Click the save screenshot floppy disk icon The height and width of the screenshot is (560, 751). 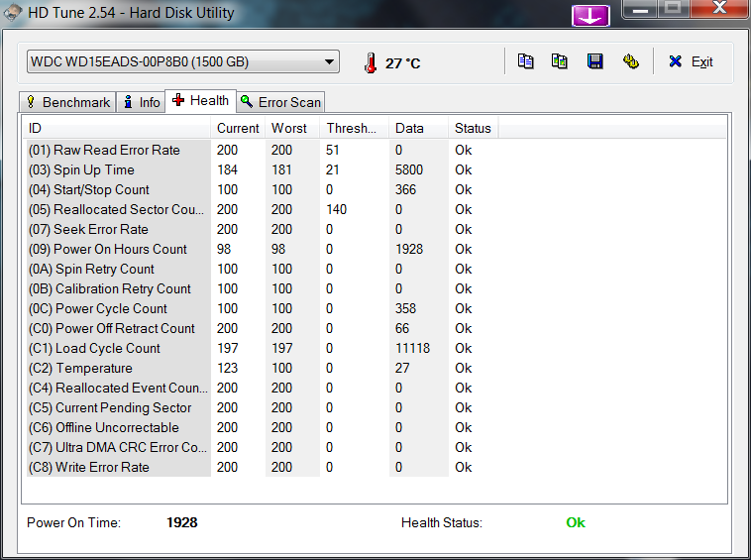pos(594,61)
